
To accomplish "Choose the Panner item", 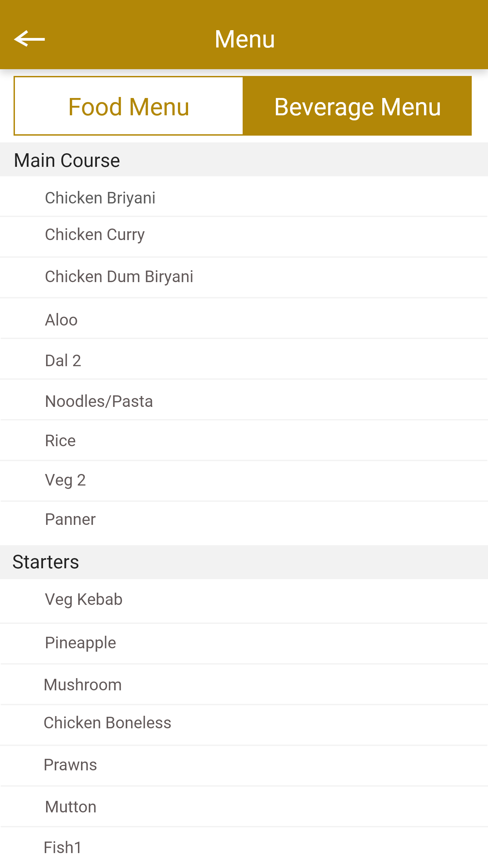I will click(x=70, y=519).
